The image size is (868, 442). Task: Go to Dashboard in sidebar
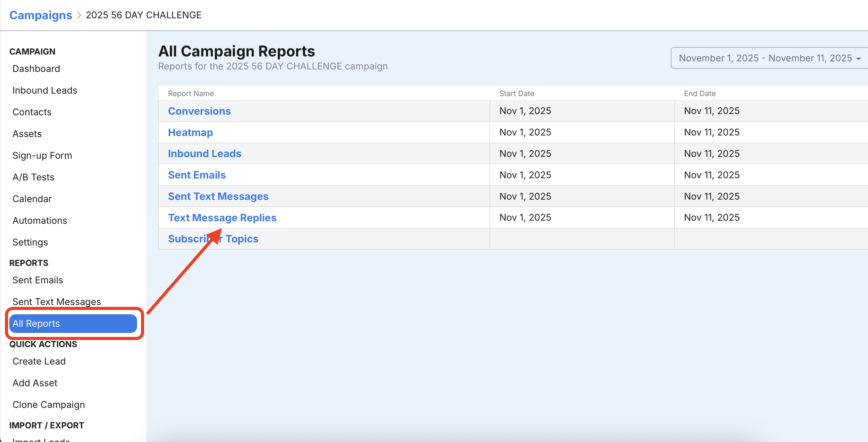click(x=36, y=69)
